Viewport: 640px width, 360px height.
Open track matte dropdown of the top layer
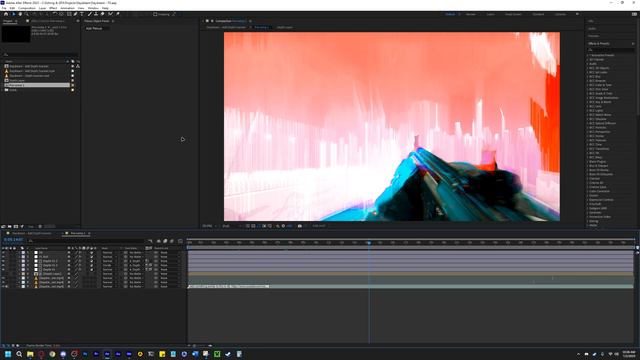[136, 253]
